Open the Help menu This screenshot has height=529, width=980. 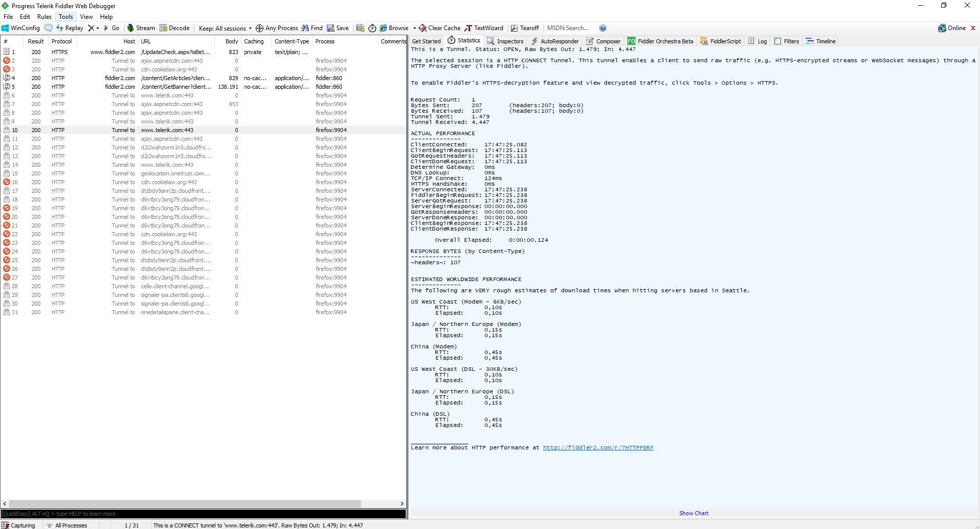[x=106, y=17]
